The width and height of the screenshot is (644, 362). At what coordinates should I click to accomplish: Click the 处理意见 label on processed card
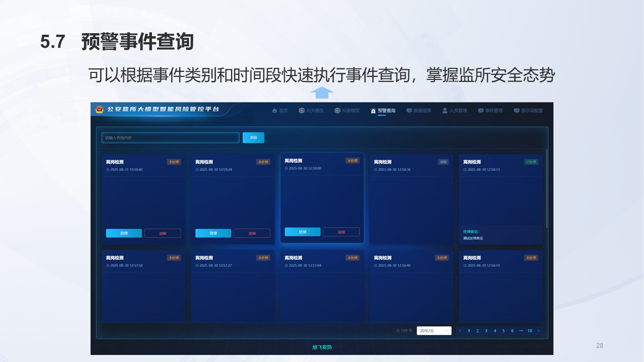click(x=471, y=232)
